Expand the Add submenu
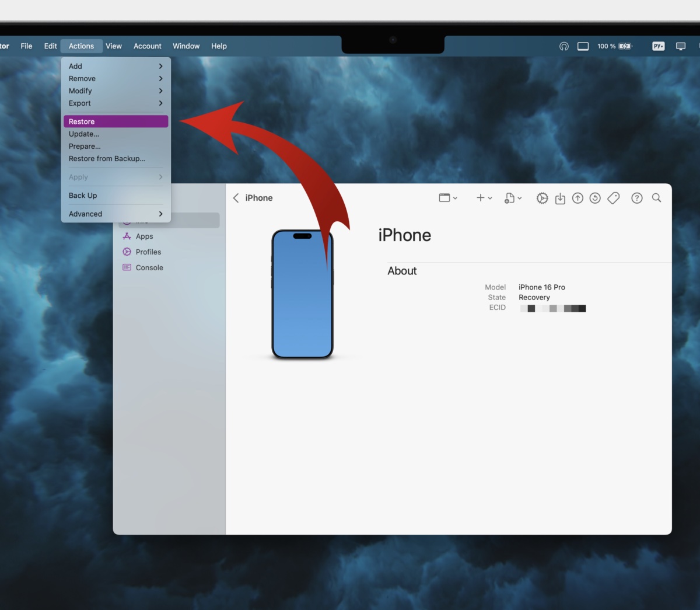This screenshot has width=700, height=610. pyautogui.click(x=116, y=67)
